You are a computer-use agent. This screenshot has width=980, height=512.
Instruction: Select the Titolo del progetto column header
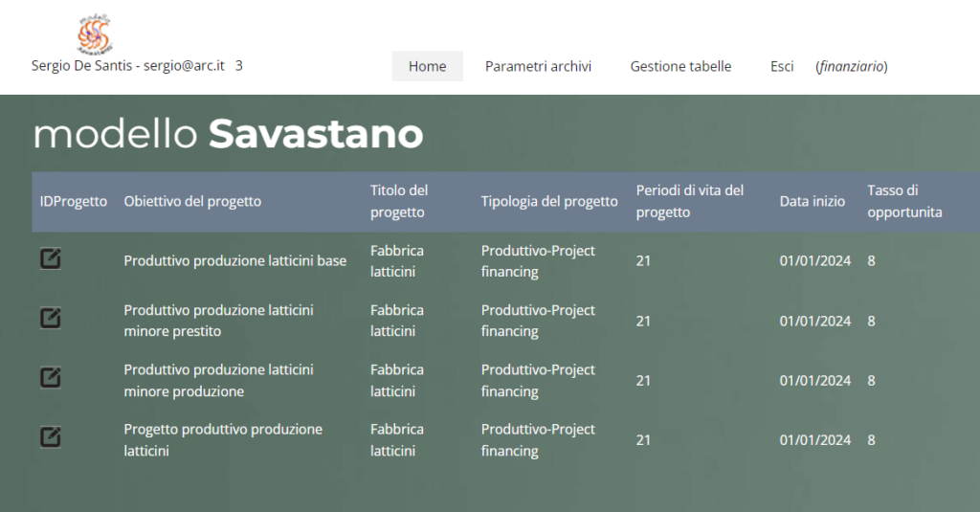click(399, 201)
